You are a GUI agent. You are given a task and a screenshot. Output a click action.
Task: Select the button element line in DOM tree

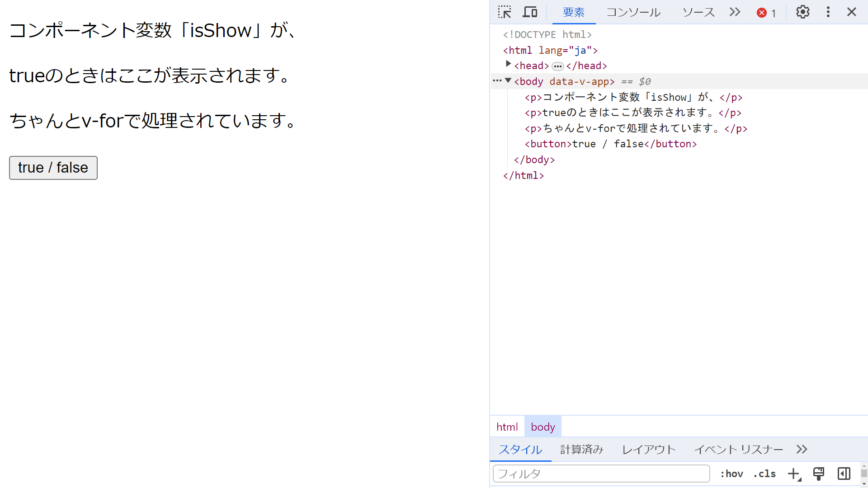click(x=610, y=144)
